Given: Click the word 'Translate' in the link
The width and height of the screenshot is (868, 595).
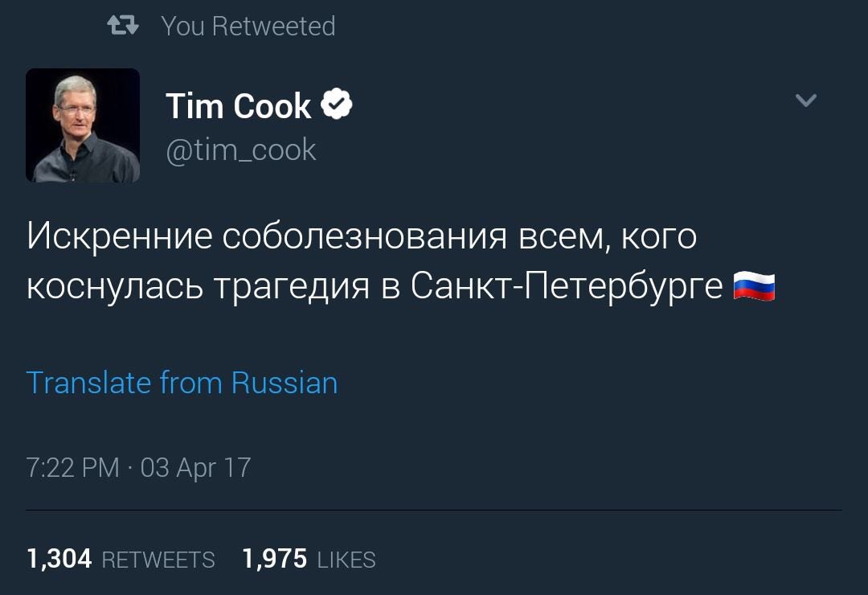Looking at the screenshot, I should (88, 383).
